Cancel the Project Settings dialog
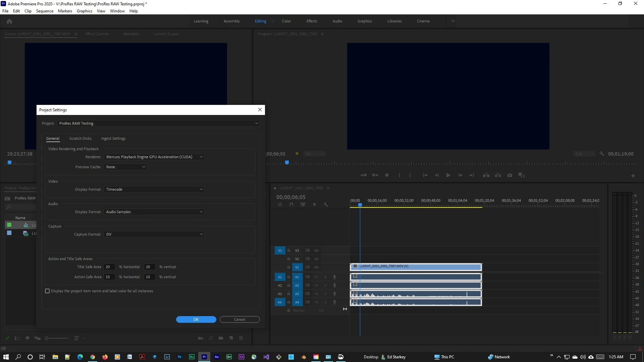644x362 pixels. pyautogui.click(x=239, y=319)
